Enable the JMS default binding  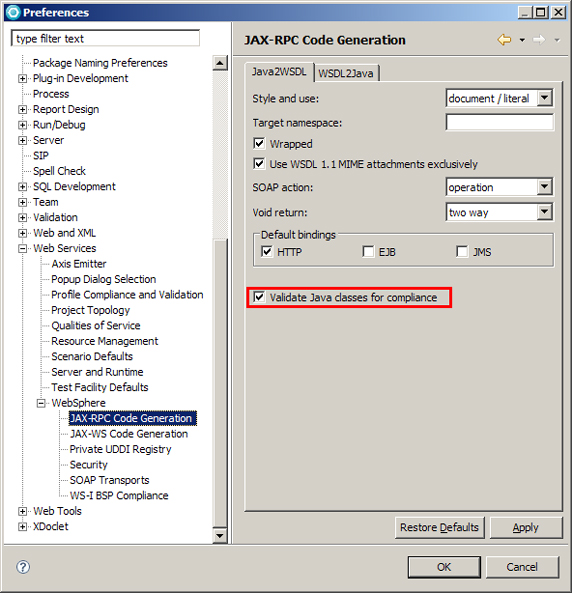tap(462, 251)
